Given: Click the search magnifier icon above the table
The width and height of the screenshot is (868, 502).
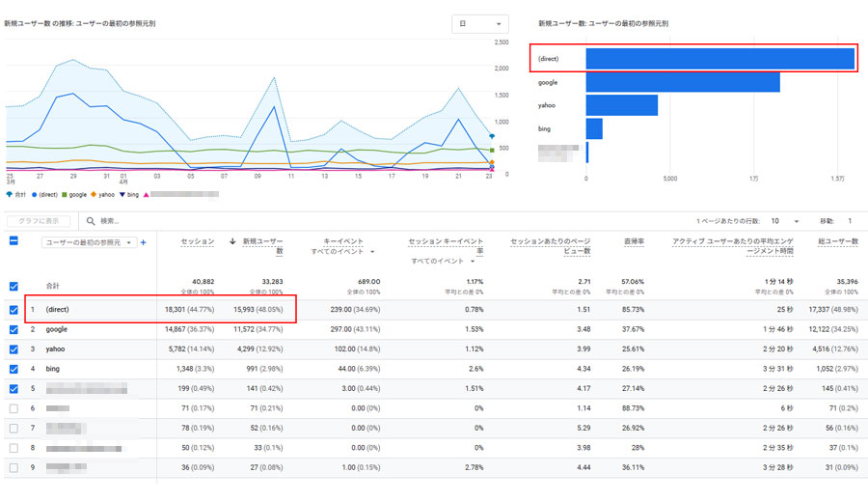Looking at the screenshot, I should [x=90, y=221].
